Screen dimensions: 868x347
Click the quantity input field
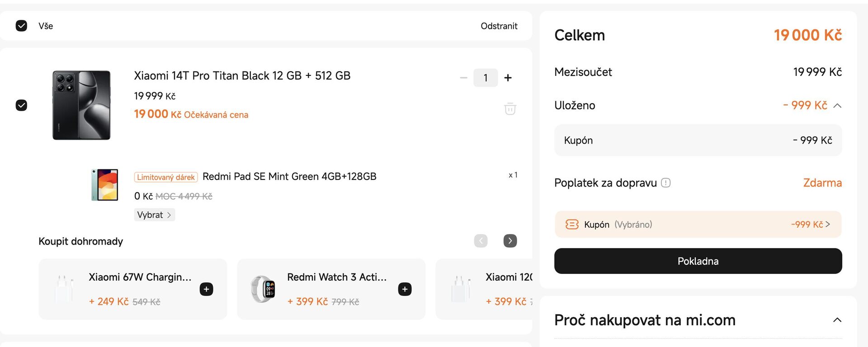[485, 78]
